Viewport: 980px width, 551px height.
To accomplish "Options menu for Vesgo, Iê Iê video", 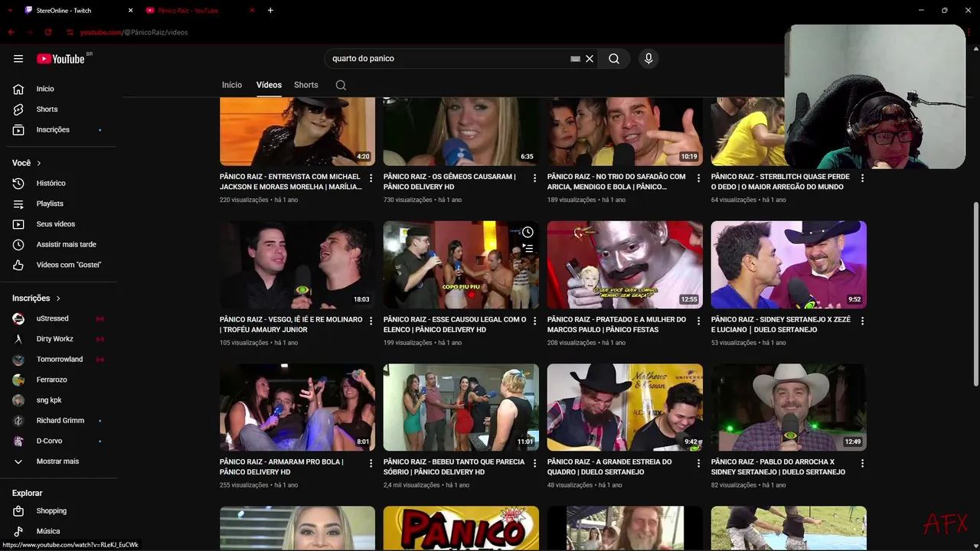I will (x=371, y=321).
